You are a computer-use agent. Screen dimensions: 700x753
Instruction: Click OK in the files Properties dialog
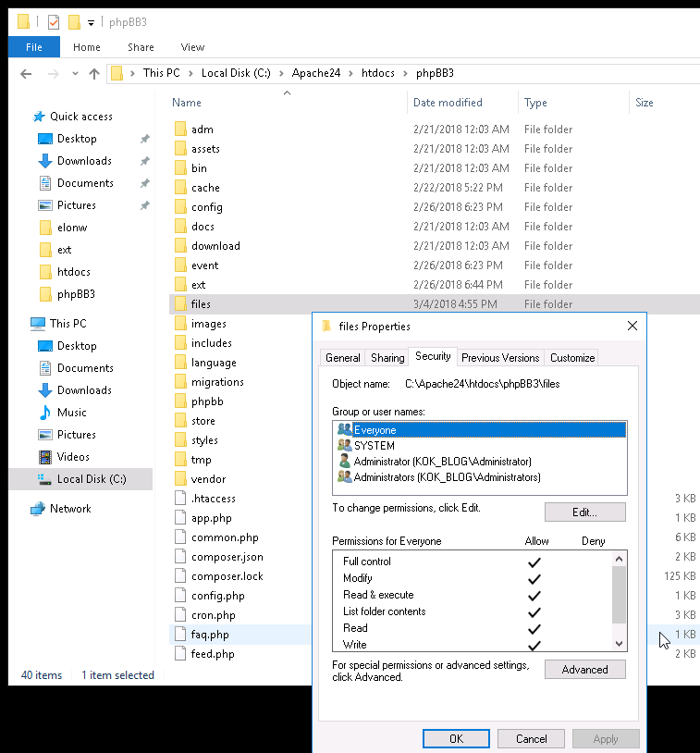coord(456,738)
